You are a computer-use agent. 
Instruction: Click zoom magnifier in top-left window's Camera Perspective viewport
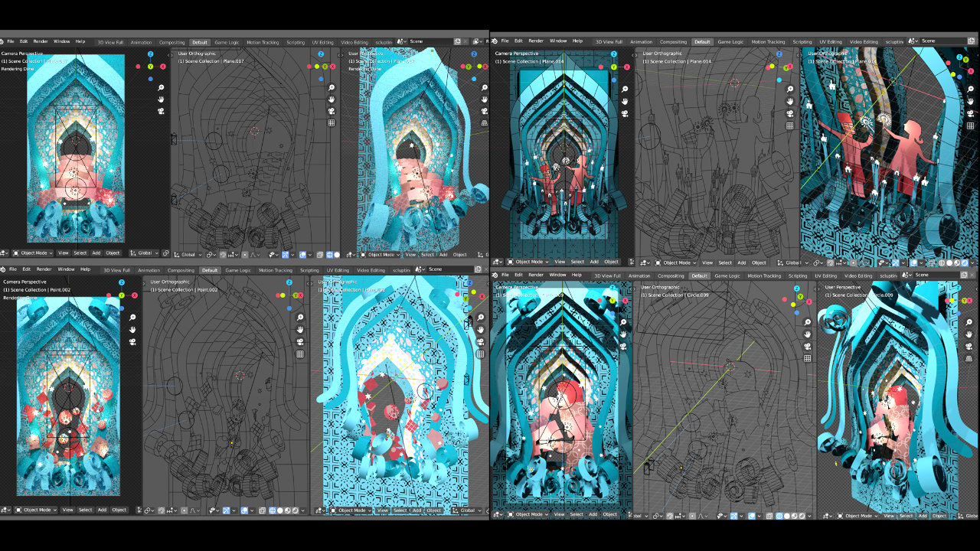point(162,88)
